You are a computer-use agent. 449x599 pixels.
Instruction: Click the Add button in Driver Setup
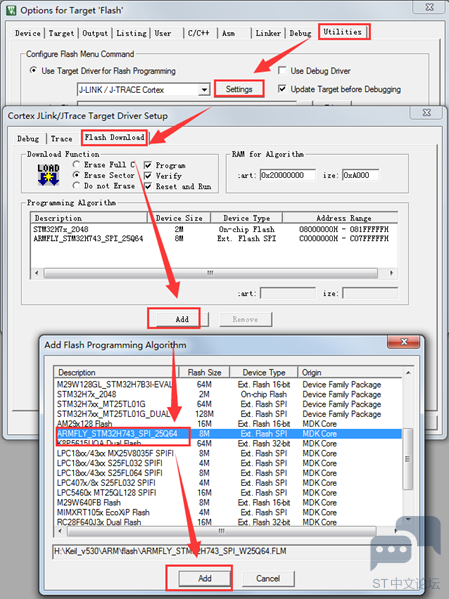182,319
